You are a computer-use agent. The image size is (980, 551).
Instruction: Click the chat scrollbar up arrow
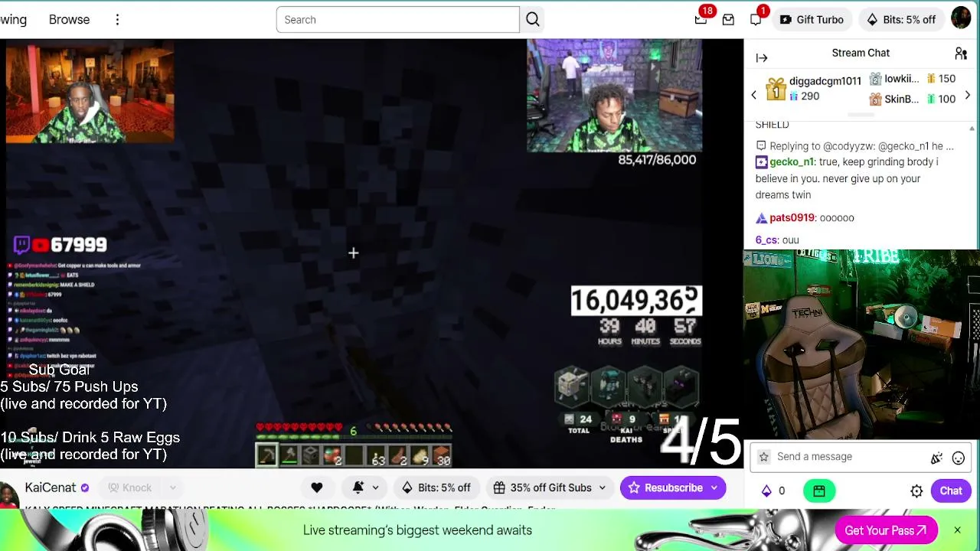[972, 129]
